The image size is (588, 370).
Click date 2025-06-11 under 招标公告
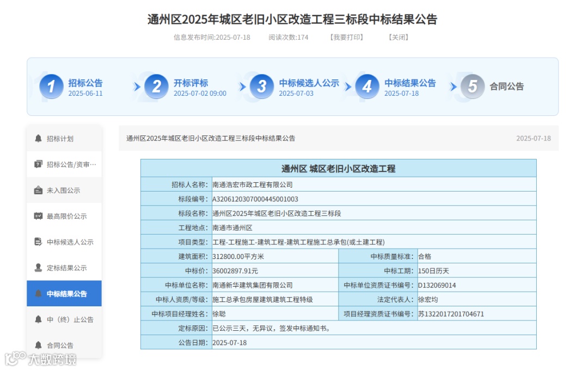[x=85, y=94]
